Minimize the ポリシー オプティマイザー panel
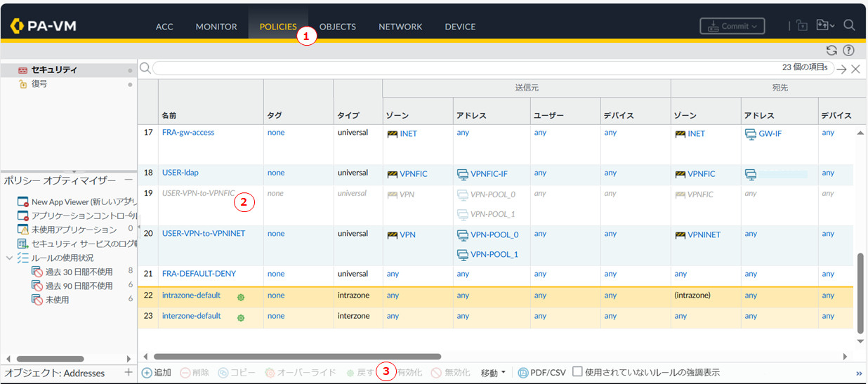Viewport: 868px width, 384px height. tap(129, 180)
